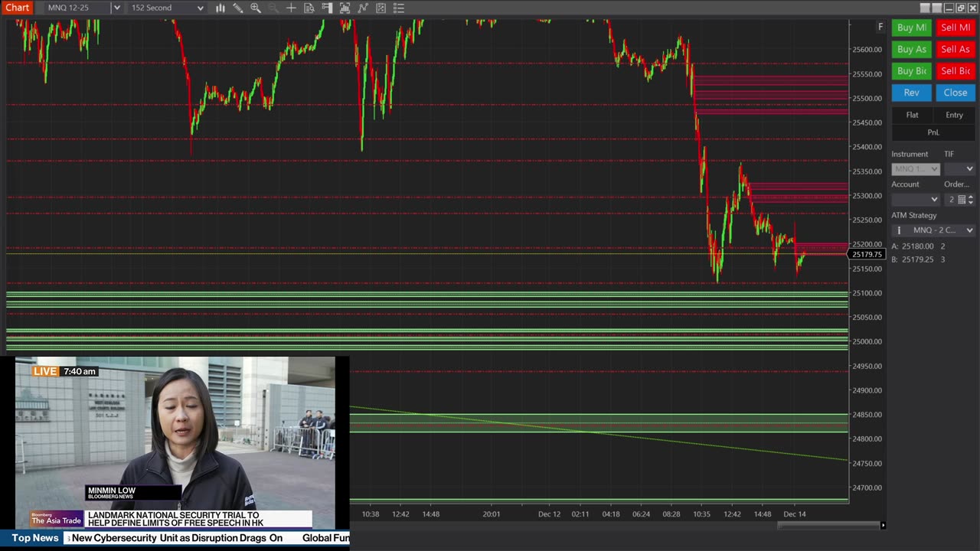Click the Rev reverse position button
The image size is (980, 551).
point(911,93)
